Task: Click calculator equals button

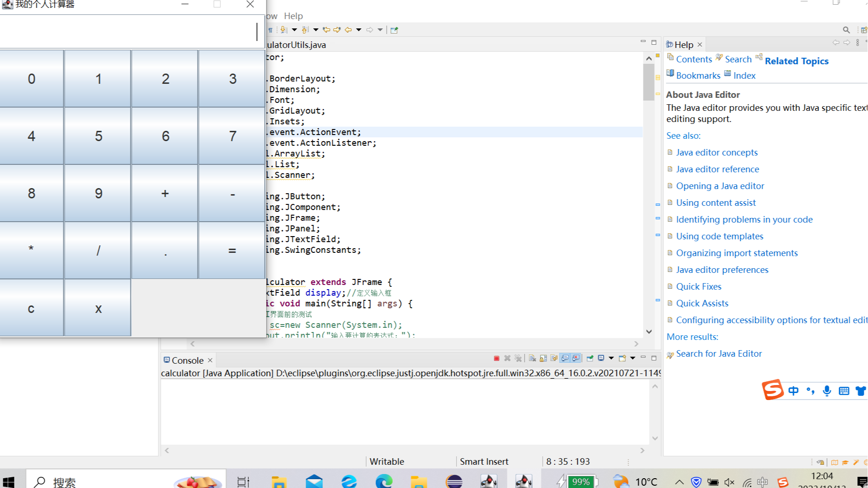Action: (x=232, y=251)
